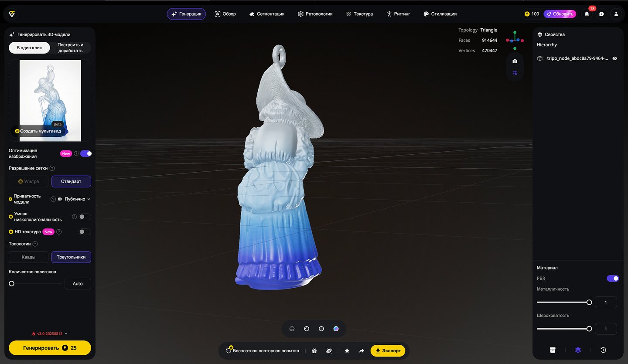Viewport: 628px width, 364px height.
Task: Click the polygon count slider handle
Action: pos(12,283)
